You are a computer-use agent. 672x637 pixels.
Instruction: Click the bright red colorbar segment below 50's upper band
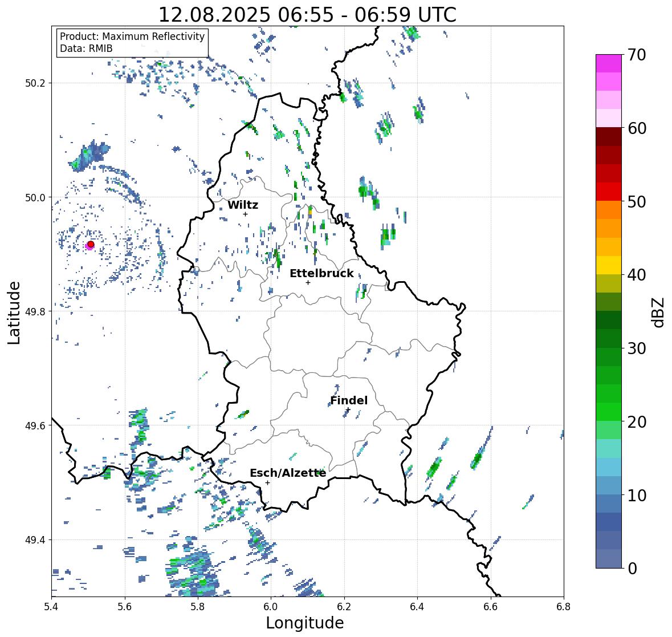click(x=609, y=192)
